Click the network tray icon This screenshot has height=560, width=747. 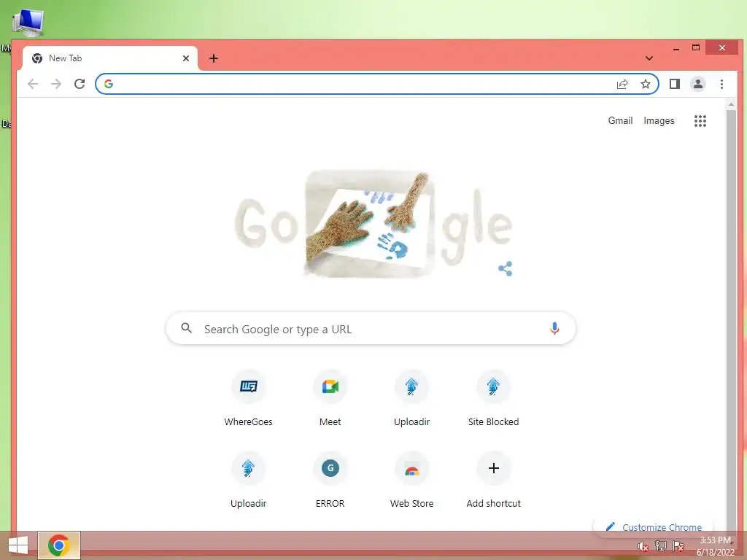click(x=661, y=545)
